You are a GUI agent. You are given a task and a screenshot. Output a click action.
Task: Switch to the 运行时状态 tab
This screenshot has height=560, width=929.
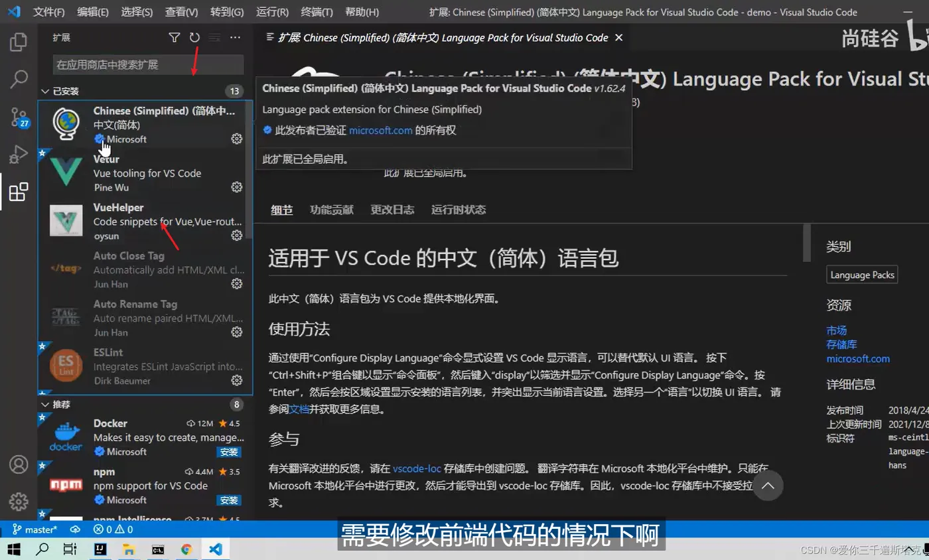(459, 210)
